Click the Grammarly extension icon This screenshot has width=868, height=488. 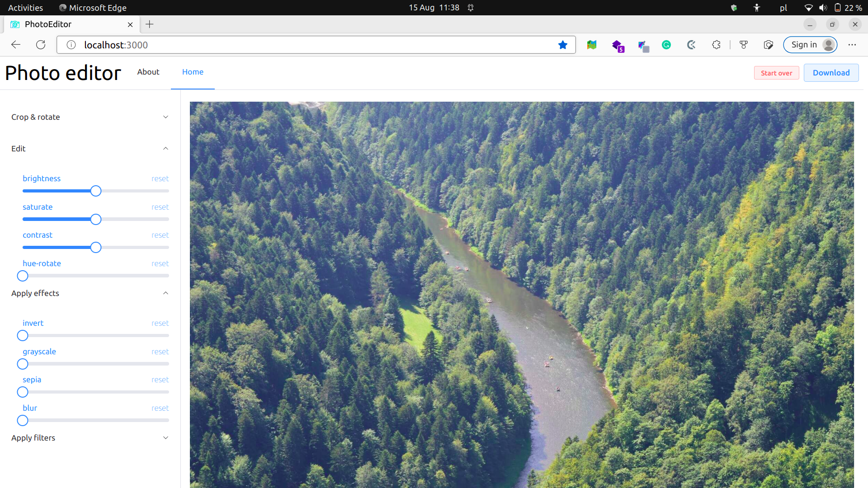(666, 45)
